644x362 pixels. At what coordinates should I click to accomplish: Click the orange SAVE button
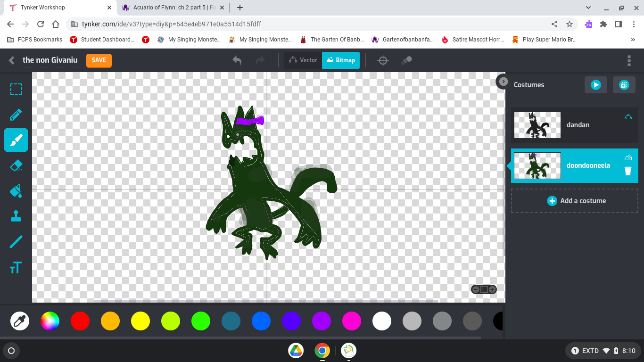(x=99, y=60)
